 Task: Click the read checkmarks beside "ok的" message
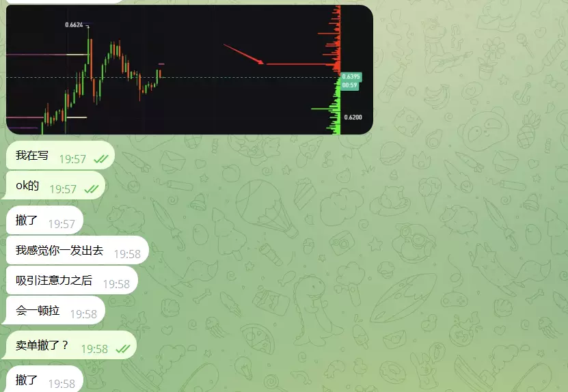[92, 189]
